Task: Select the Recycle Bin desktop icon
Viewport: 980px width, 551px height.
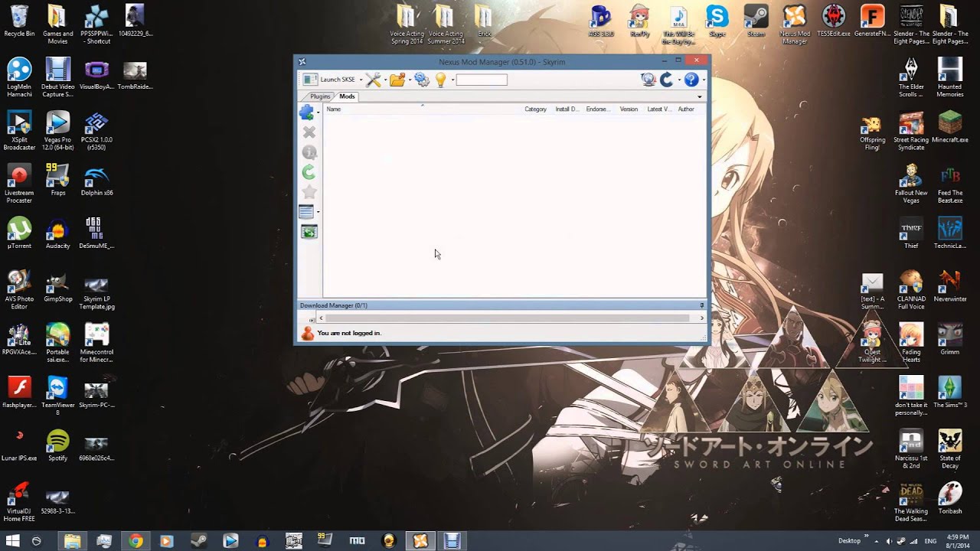Action: [x=19, y=21]
